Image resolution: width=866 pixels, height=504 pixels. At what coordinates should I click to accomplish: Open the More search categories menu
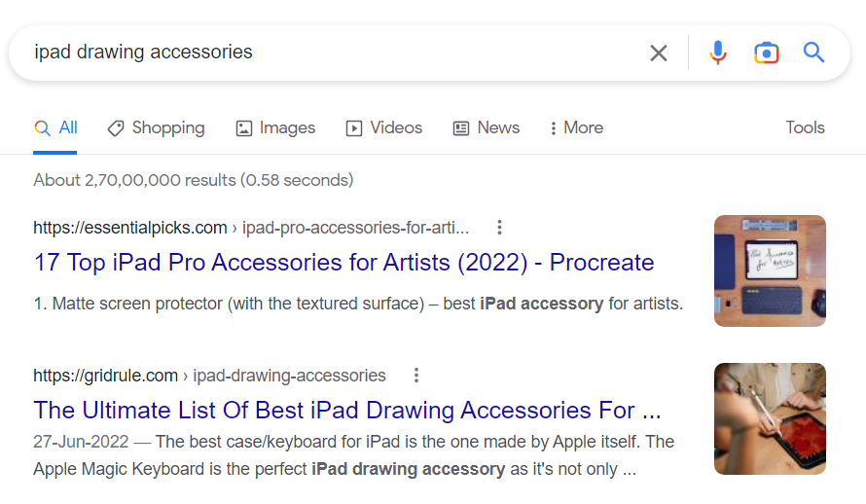pyautogui.click(x=575, y=128)
